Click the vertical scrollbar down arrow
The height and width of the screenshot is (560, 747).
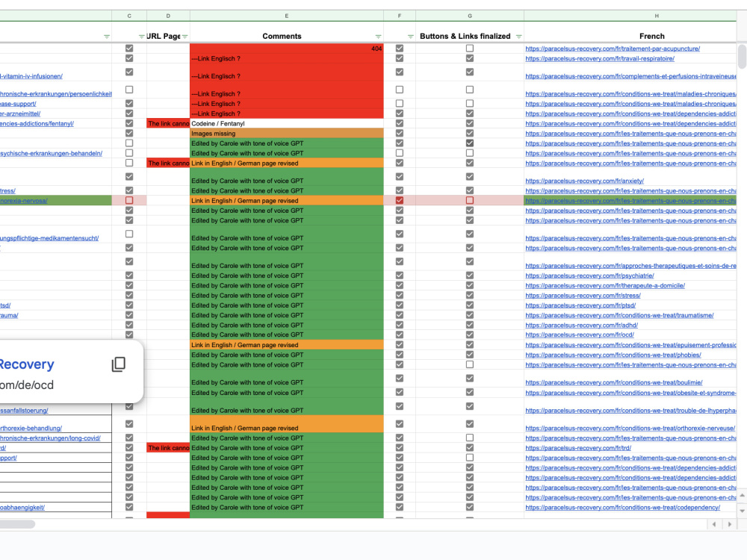click(742, 511)
